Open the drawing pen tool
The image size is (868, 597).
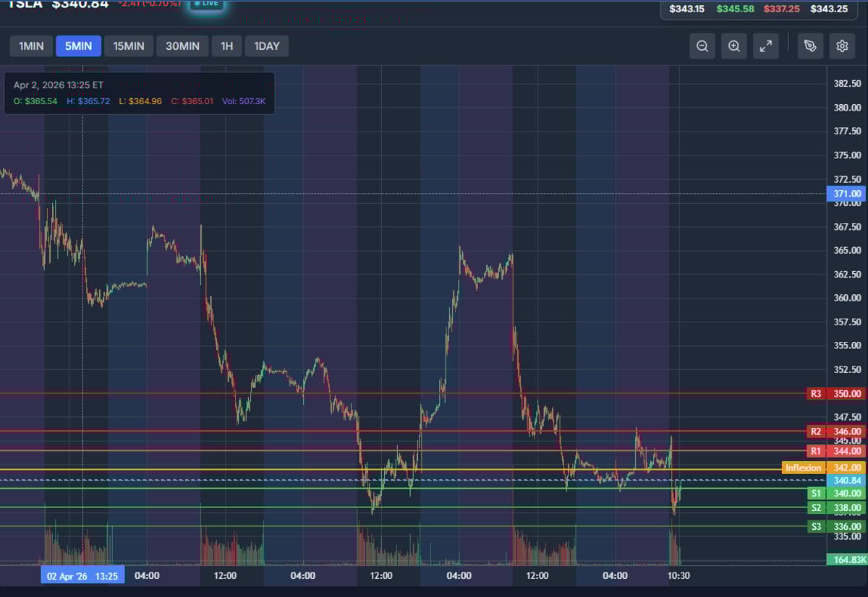tap(810, 46)
